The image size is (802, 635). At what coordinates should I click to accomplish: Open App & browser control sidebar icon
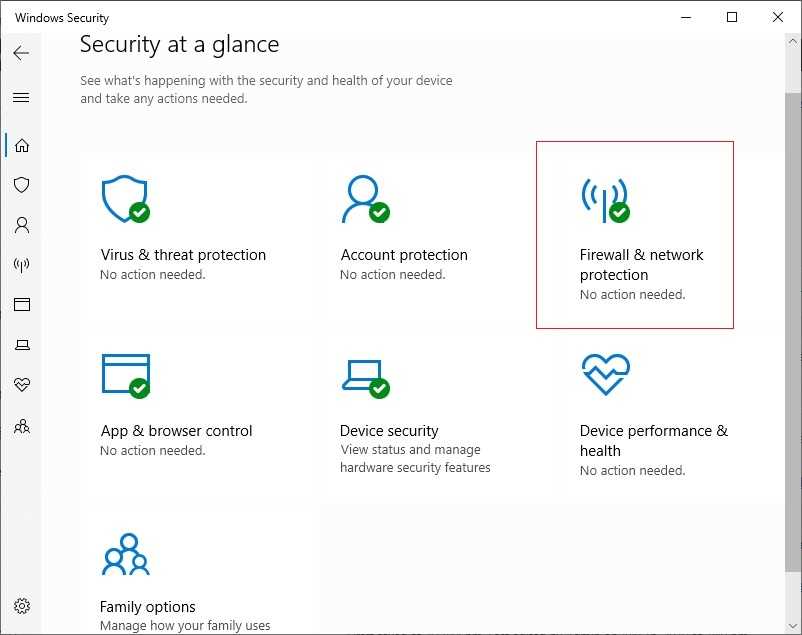tap(21, 304)
